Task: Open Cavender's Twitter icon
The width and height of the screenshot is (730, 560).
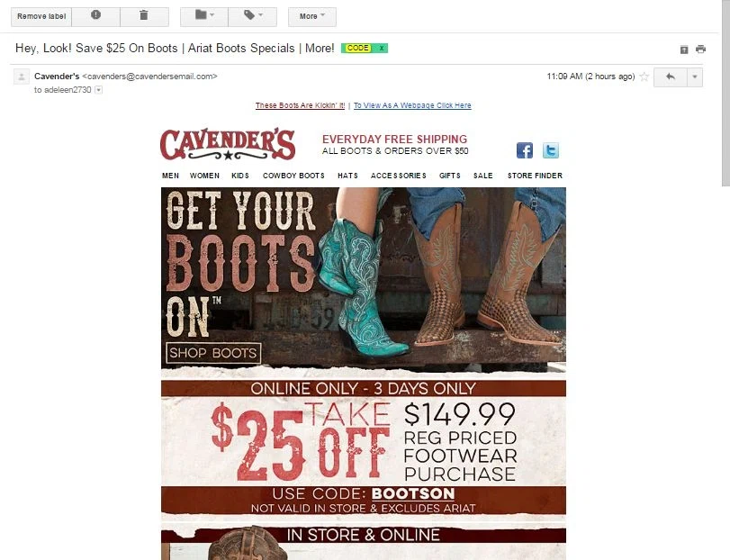Action: (x=551, y=150)
